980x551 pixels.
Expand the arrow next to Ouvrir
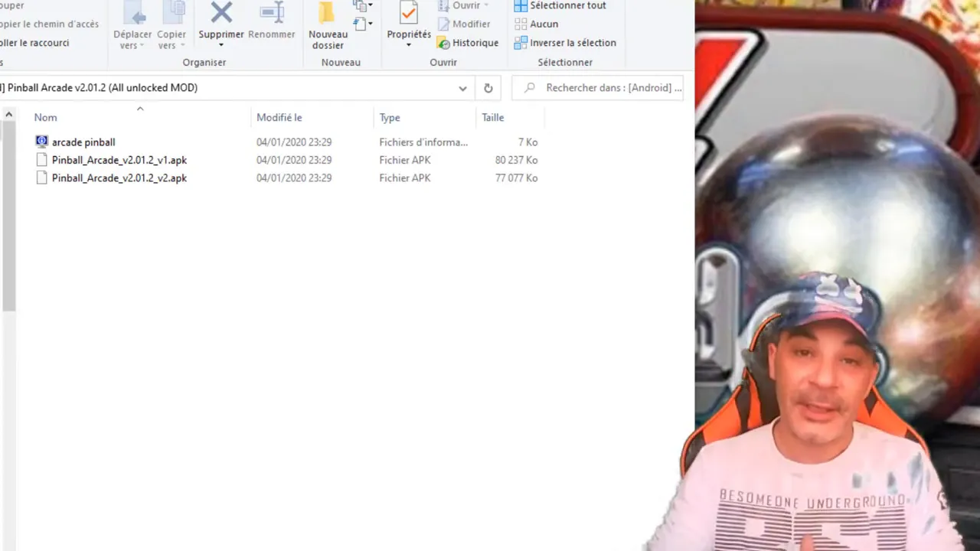point(486,5)
